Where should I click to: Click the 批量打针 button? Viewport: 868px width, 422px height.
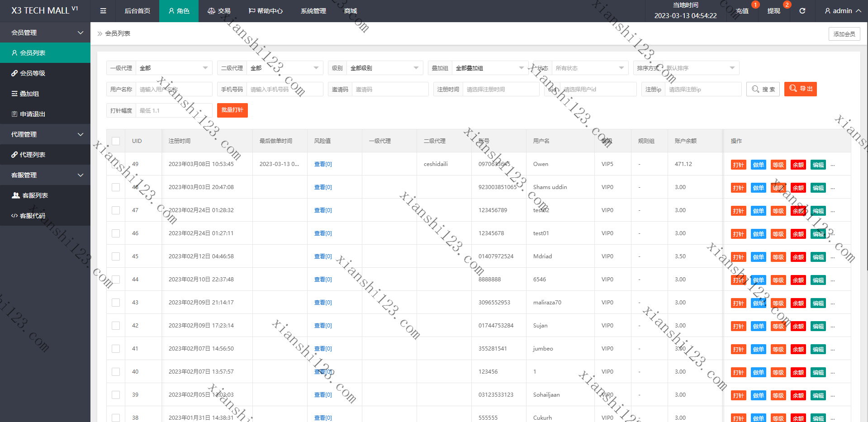click(232, 110)
